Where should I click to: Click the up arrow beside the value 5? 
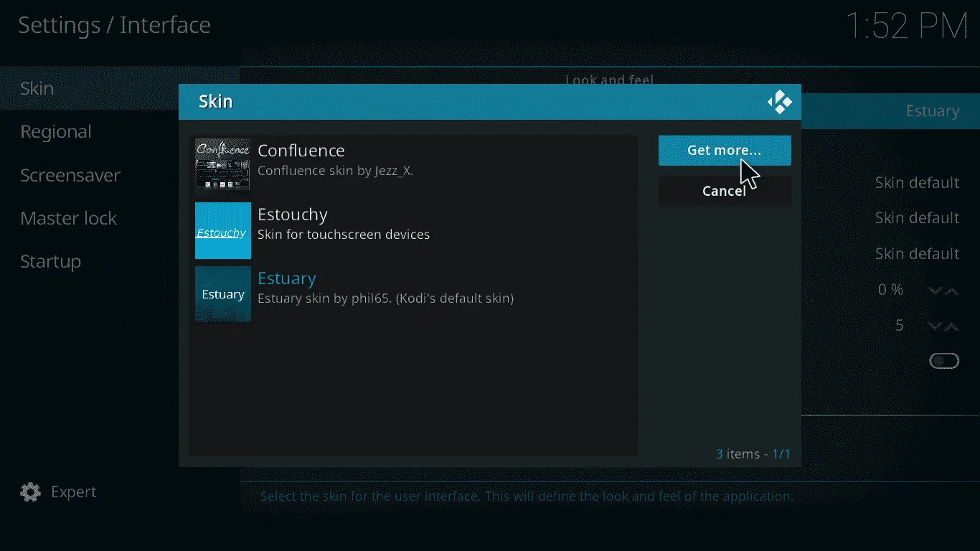click(x=951, y=326)
